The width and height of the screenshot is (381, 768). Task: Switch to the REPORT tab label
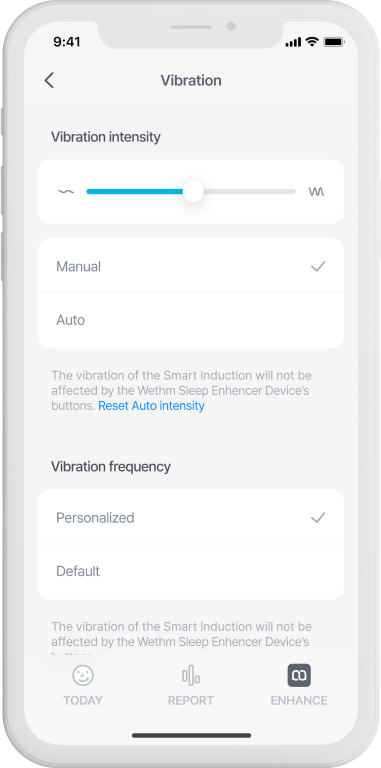(190, 700)
